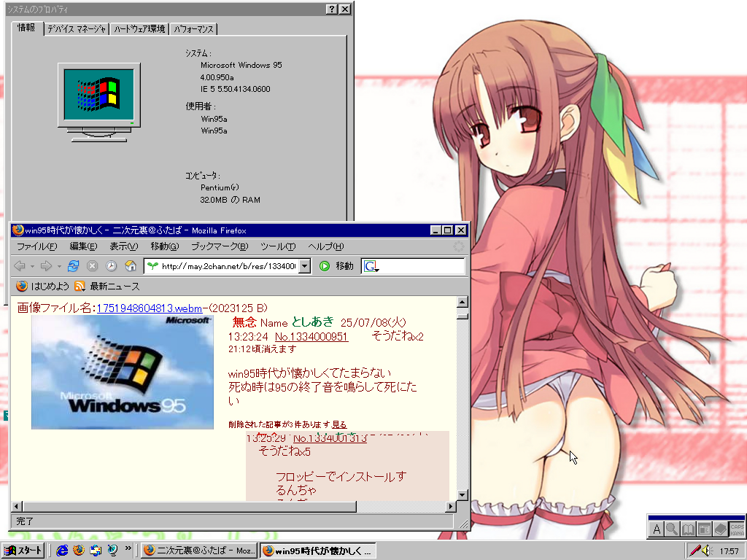Click the IME properties panel button

(x=704, y=529)
